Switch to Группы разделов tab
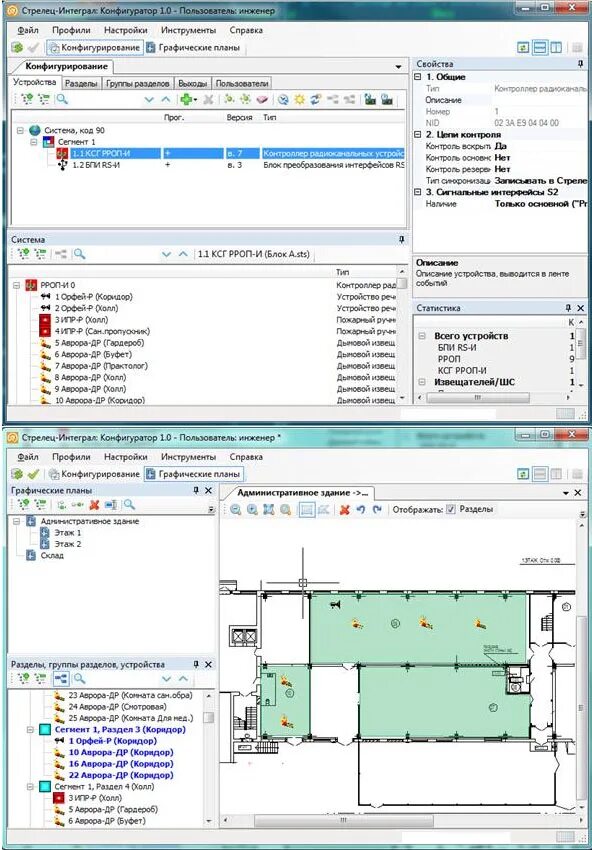 coord(138,83)
